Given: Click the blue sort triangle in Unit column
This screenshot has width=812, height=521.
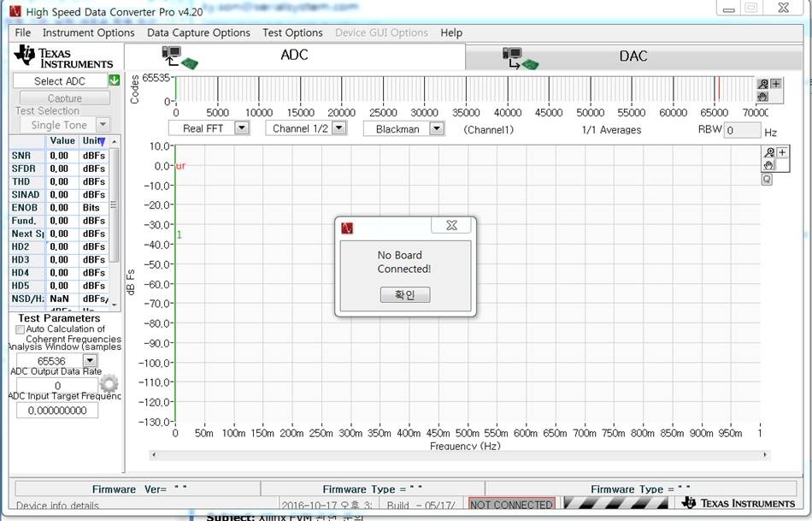Looking at the screenshot, I should click(x=102, y=141).
